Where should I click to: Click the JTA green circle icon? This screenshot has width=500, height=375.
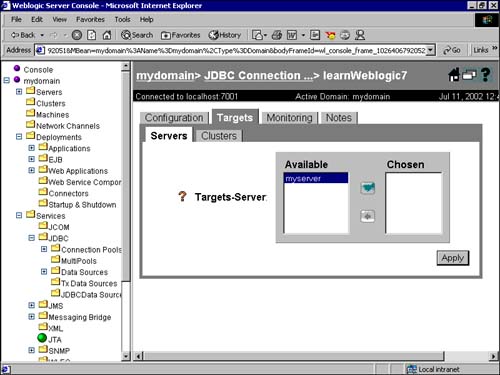click(x=42, y=338)
